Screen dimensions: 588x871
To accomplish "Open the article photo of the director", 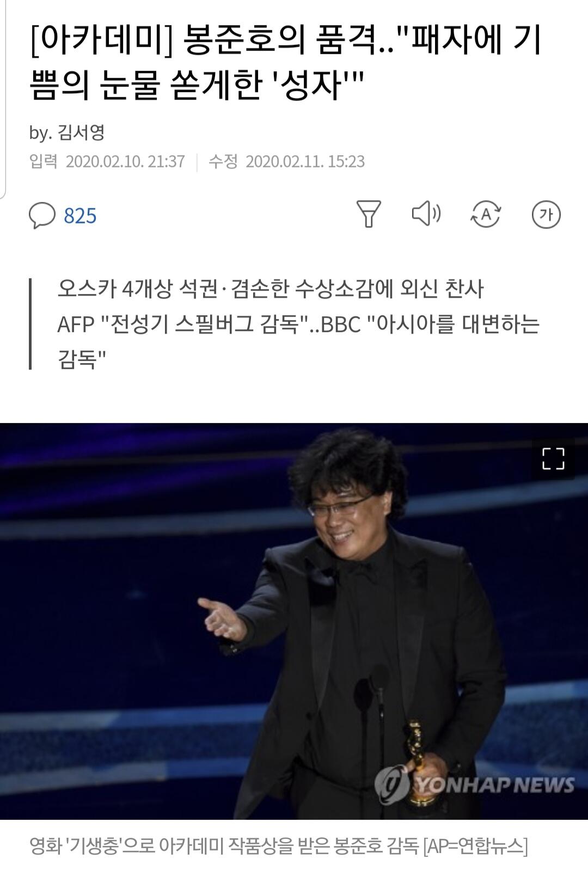I will (x=294, y=621).
